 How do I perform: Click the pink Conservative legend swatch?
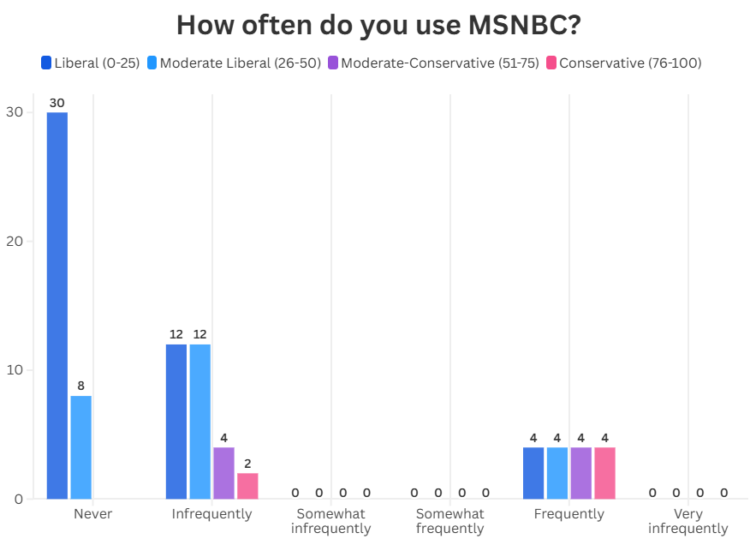(551, 63)
